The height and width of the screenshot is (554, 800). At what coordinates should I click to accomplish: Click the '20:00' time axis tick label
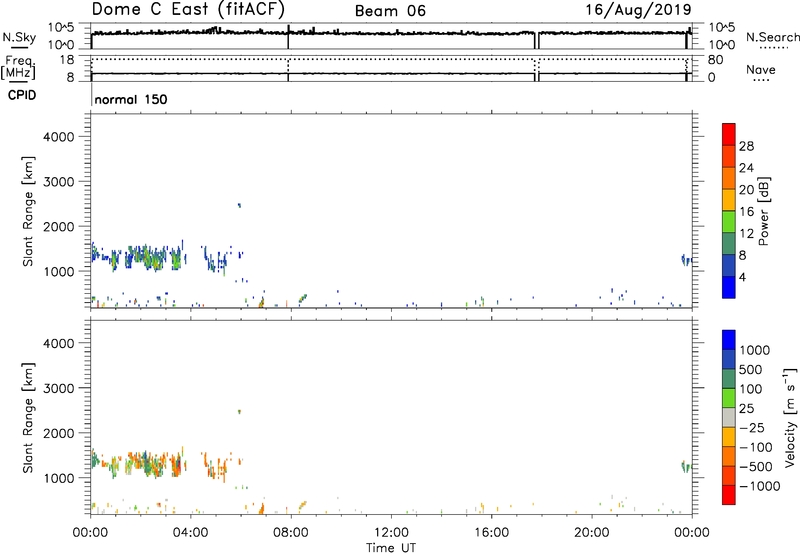(592, 533)
